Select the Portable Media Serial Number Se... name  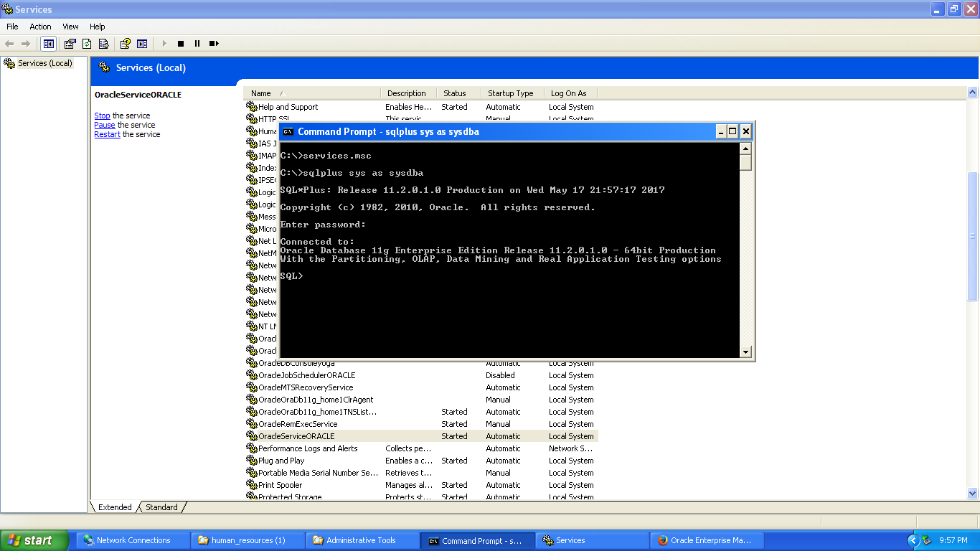point(318,473)
